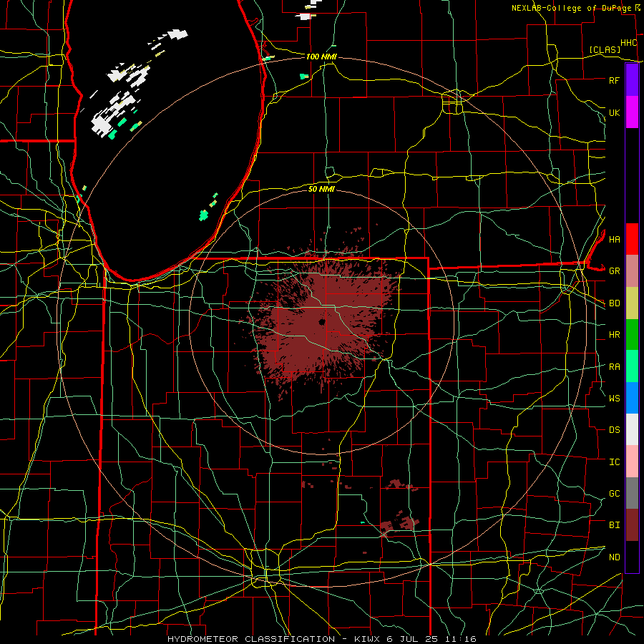Click the '[CLAS]' units label

[x=605, y=50]
